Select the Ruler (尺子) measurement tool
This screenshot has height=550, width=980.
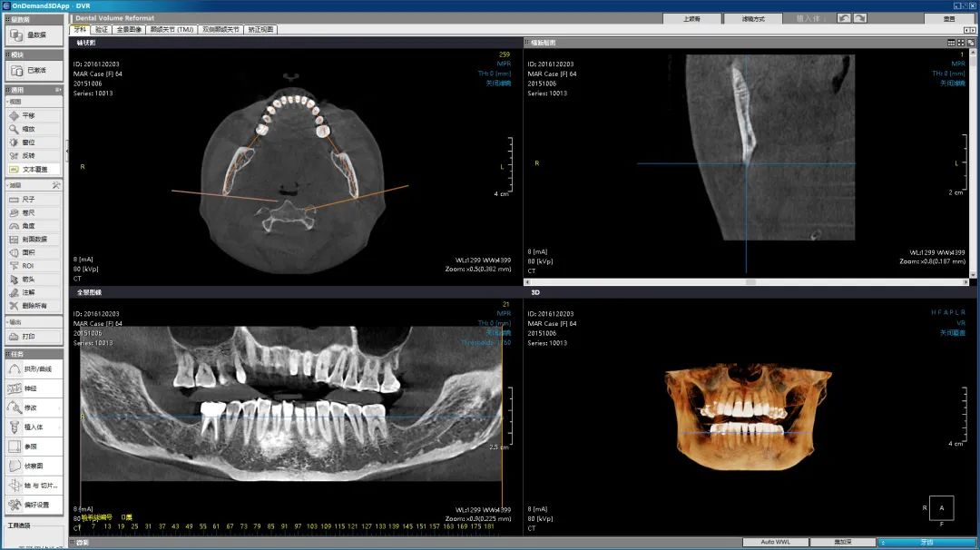point(34,200)
